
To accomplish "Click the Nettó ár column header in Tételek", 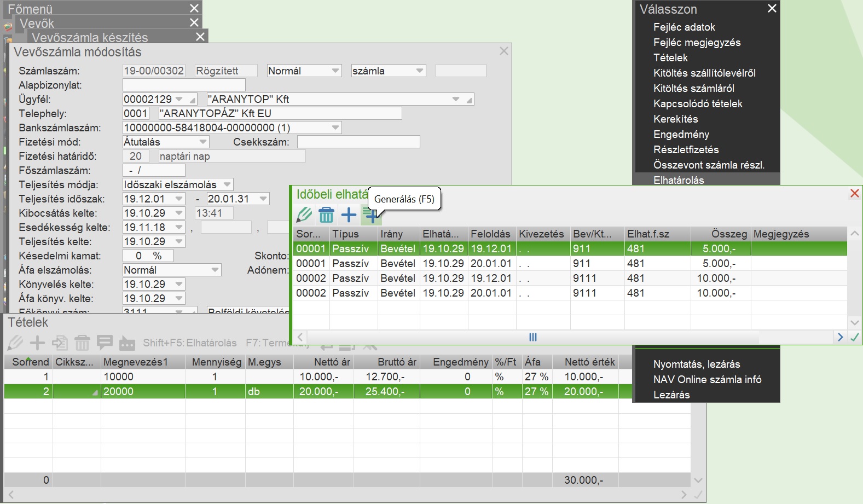I will (323, 362).
